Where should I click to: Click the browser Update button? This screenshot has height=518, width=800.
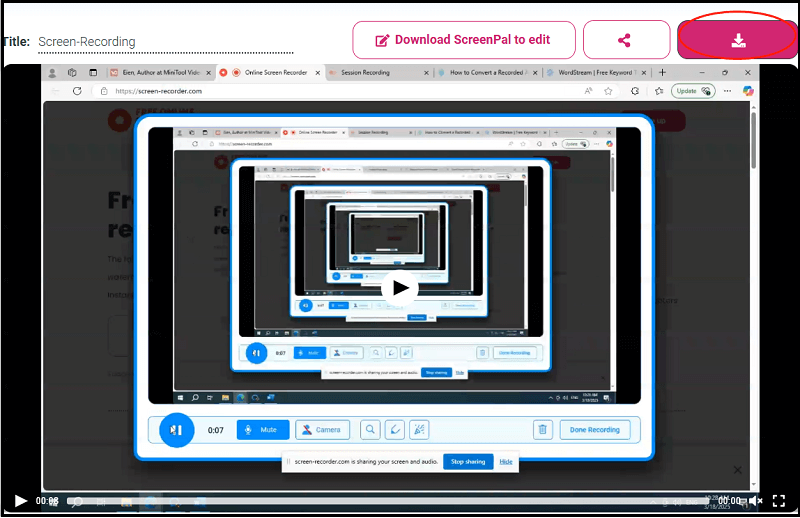(x=693, y=91)
